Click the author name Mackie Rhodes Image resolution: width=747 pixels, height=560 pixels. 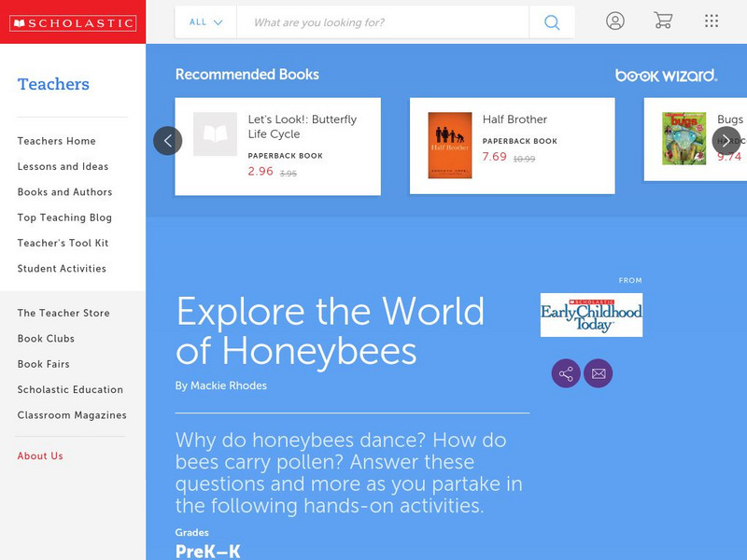[229, 385]
